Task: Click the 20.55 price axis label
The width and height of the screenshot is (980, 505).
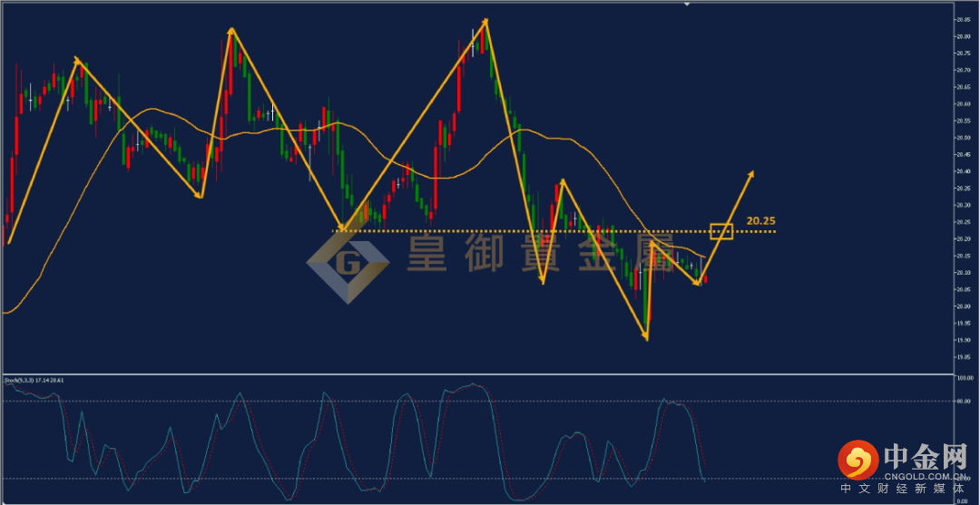Action: coord(963,121)
